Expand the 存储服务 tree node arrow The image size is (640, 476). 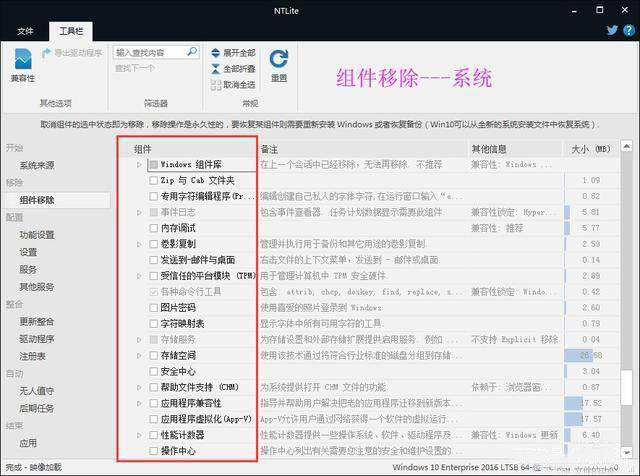(139, 340)
